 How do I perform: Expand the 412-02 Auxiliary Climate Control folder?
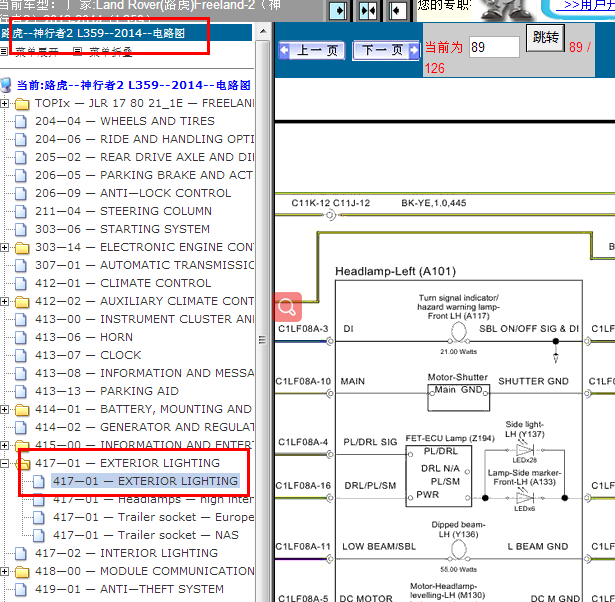pos(4,301)
